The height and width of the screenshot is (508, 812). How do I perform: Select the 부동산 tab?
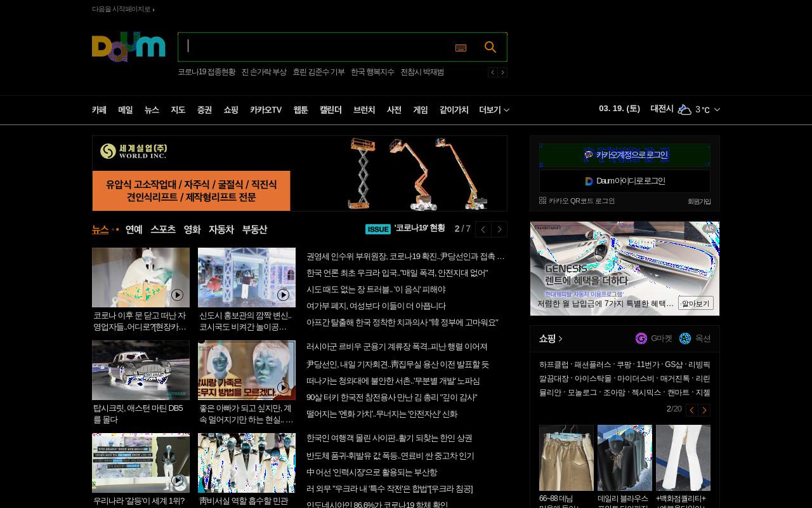(255, 229)
